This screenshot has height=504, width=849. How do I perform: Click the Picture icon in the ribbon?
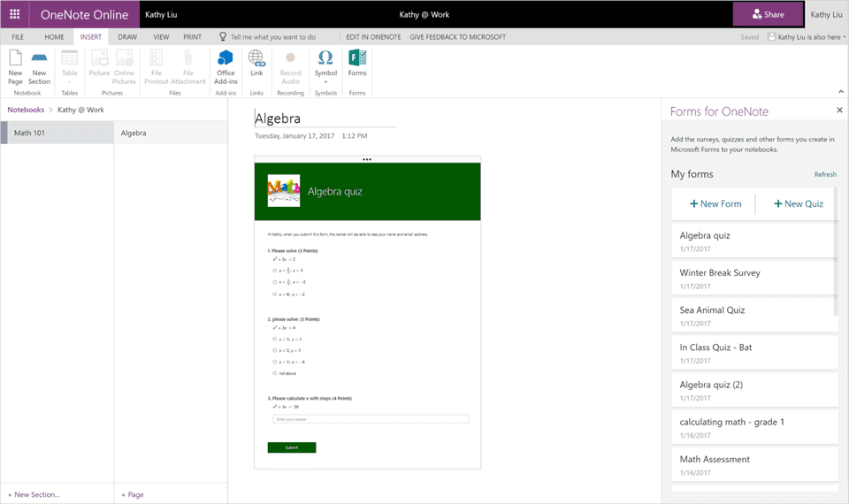(99, 58)
